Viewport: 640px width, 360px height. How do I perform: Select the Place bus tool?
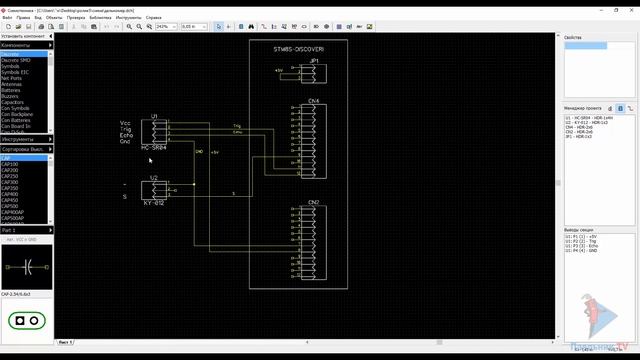coord(274,27)
